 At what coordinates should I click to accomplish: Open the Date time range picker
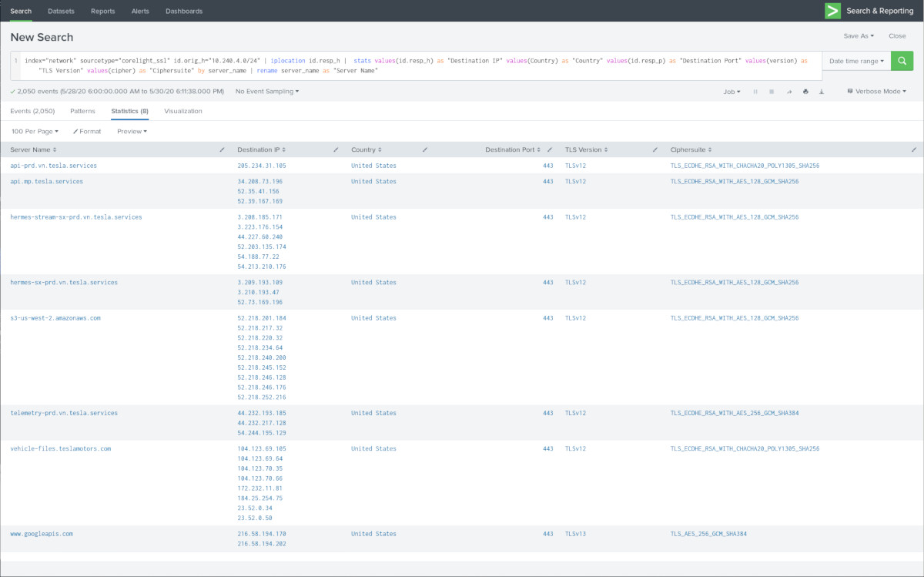tap(856, 61)
